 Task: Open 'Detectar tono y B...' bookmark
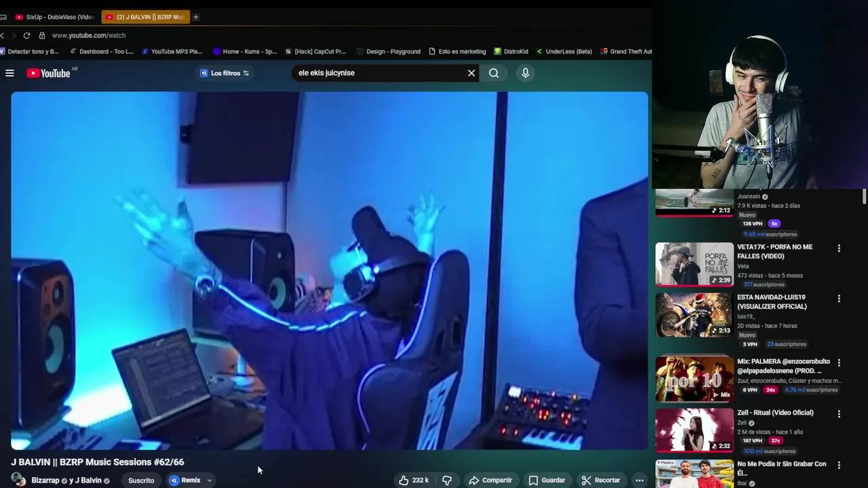click(x=29, y=52)
